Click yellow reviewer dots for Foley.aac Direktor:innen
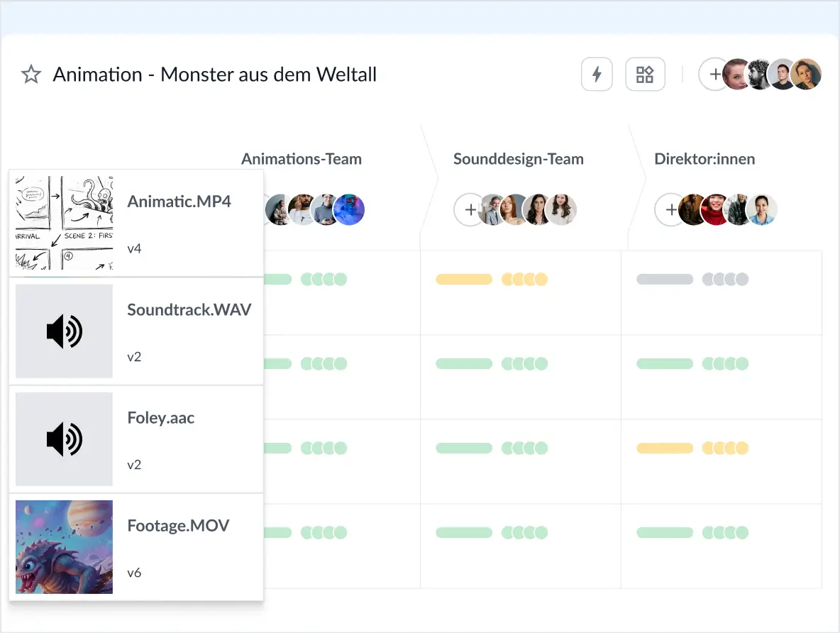The width and height of the screenshot is (840, 633). click(725, 448)
